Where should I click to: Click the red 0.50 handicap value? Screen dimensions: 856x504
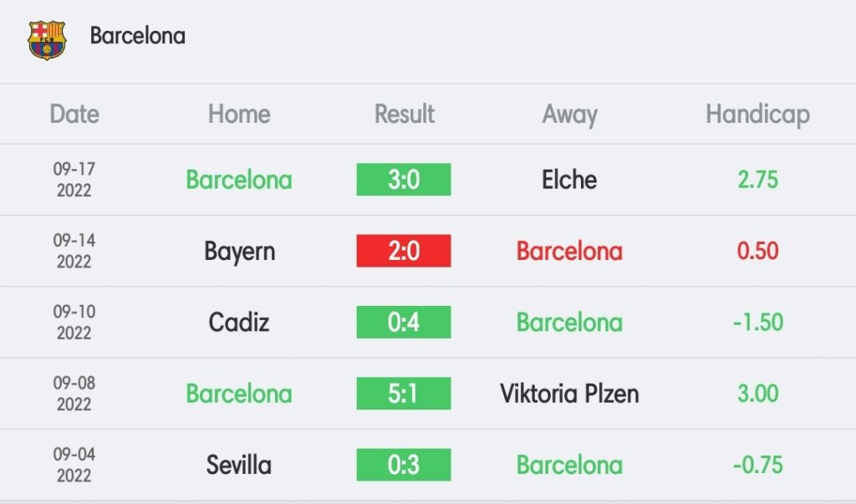[757, 251]
